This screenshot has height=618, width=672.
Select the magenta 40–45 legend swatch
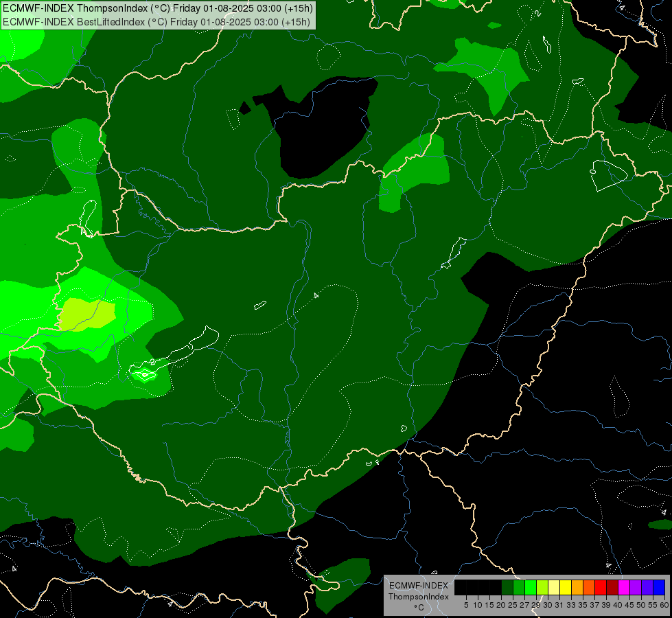pyautogui.click(x=624, y=587)
